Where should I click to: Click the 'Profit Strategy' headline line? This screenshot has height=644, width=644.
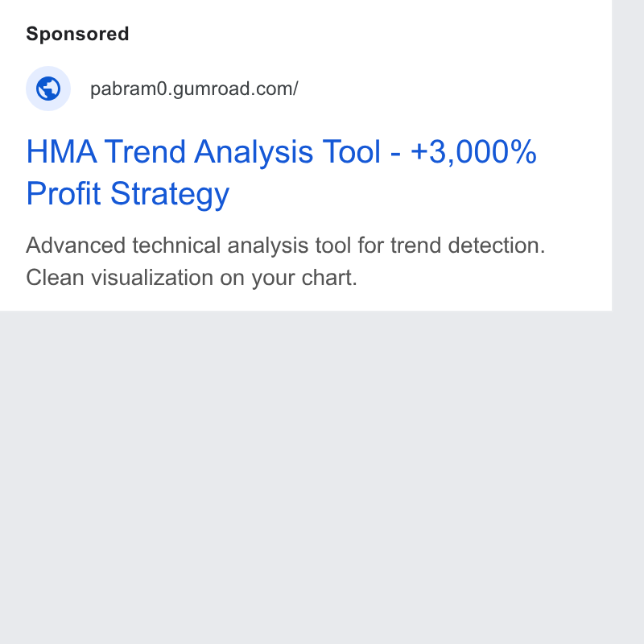pyautogui.click(x=128, y=193)
